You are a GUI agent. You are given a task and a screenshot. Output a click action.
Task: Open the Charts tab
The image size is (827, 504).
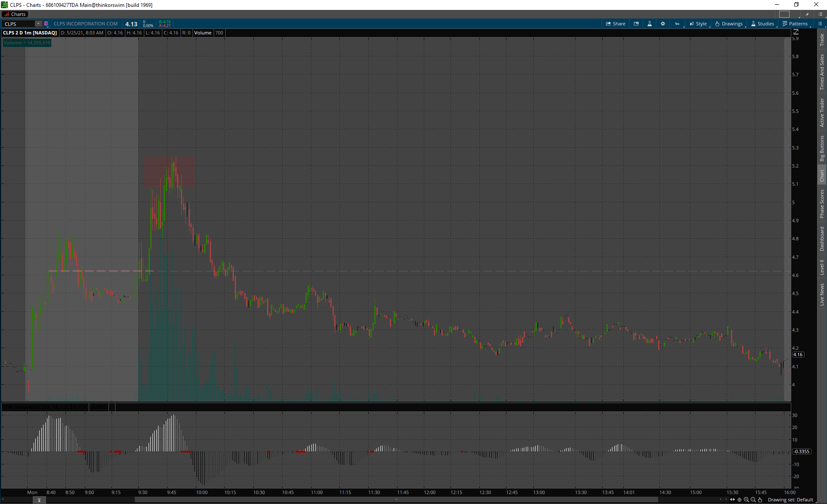(15, 14)
